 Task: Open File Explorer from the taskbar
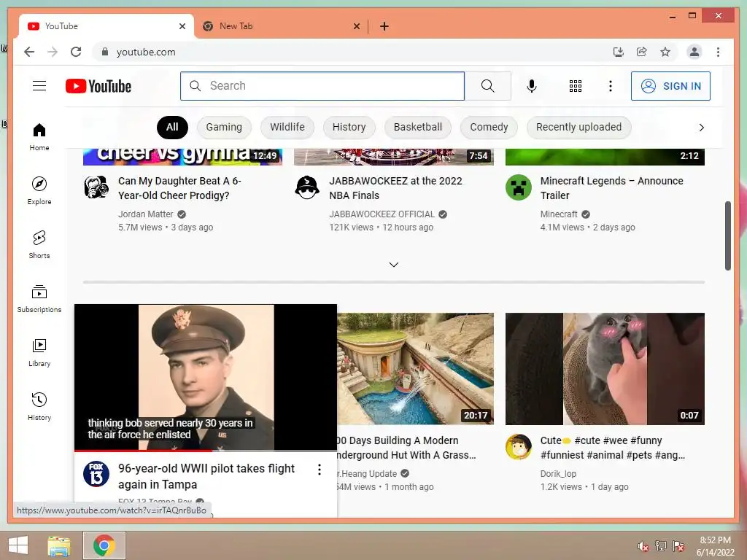point(58,545)
